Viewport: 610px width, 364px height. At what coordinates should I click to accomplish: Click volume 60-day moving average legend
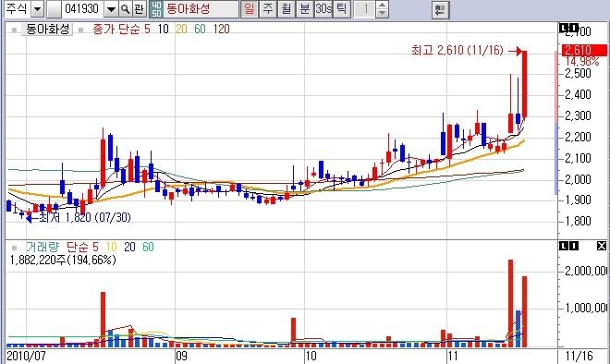click(x=148, y=247)
